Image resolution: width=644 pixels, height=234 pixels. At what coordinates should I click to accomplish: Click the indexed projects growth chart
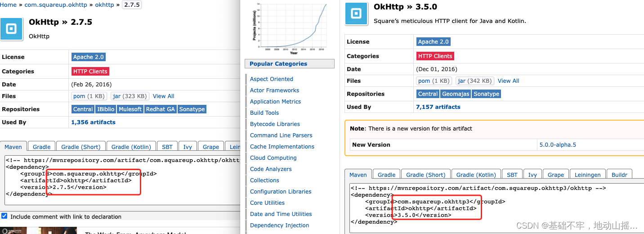point(291,27)
